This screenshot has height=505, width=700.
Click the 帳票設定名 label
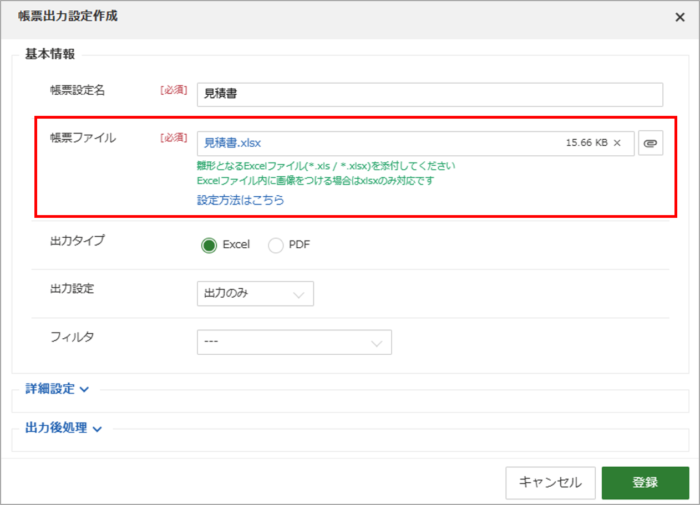point(77,90)
